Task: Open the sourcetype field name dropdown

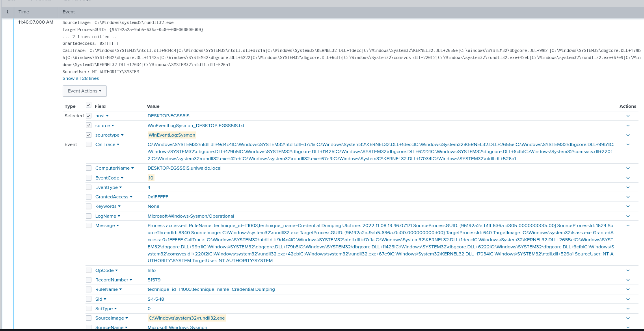Action: pos(110,135)
